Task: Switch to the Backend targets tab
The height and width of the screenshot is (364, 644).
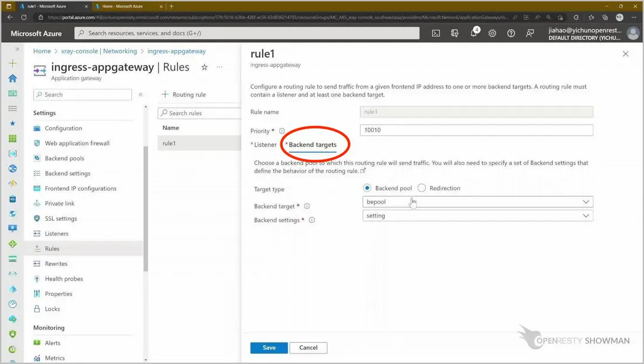Action: 313,145
